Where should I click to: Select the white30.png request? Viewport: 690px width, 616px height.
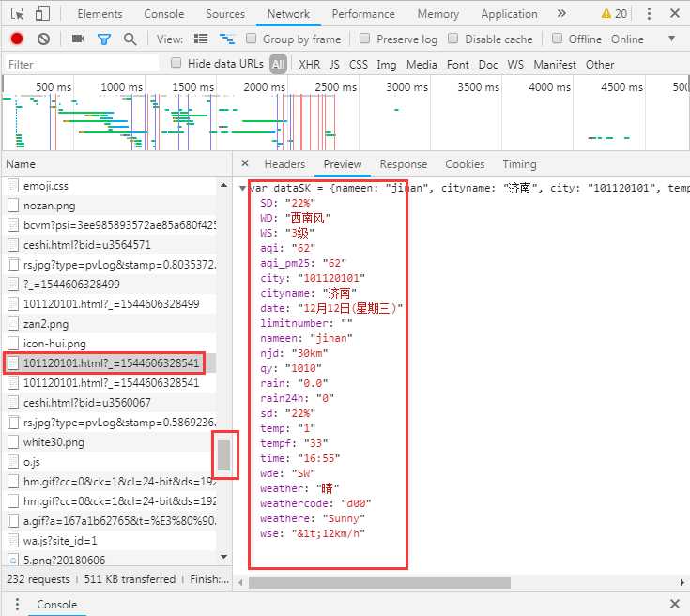[109, 442]
